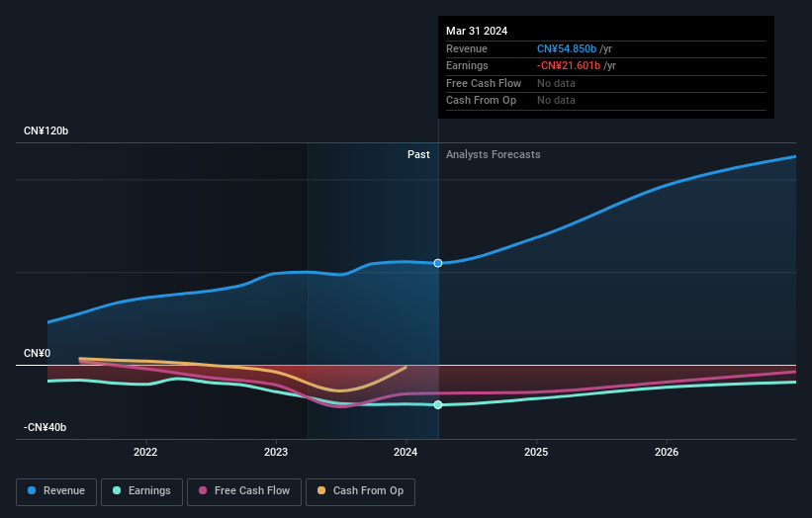Click the 2024 x-axis label
Image resolution: width=812 pixels, height=518 pixels.
tap(406, 452)
